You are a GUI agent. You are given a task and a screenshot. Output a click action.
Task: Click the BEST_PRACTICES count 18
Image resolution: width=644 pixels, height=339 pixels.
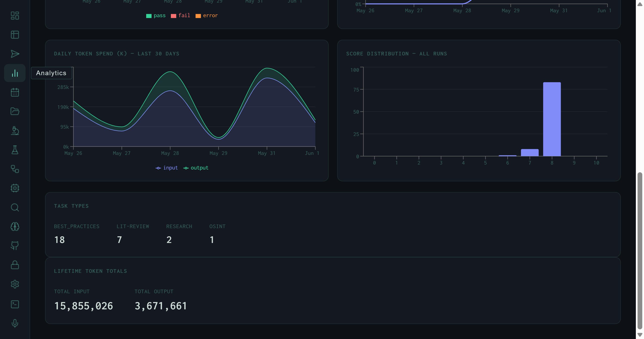pyautogui.click(x=59, y=240)
